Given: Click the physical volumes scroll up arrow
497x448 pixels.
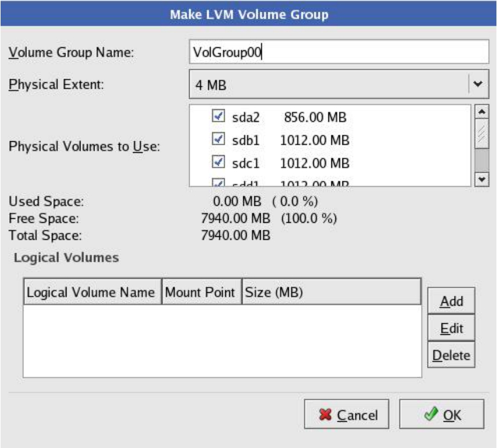Looking at the screenshot, I should (x=482, y=111).
